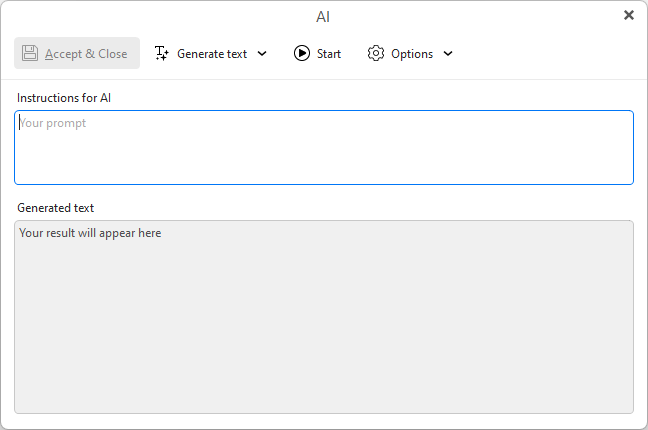Screen dimensions: 648x430
Task: Click the Start play-circle icon
Action: (302, 53)
